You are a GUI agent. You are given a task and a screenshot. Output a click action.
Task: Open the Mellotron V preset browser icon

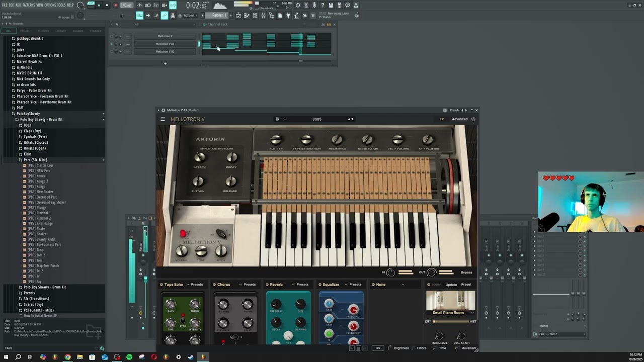pos(277,119)
